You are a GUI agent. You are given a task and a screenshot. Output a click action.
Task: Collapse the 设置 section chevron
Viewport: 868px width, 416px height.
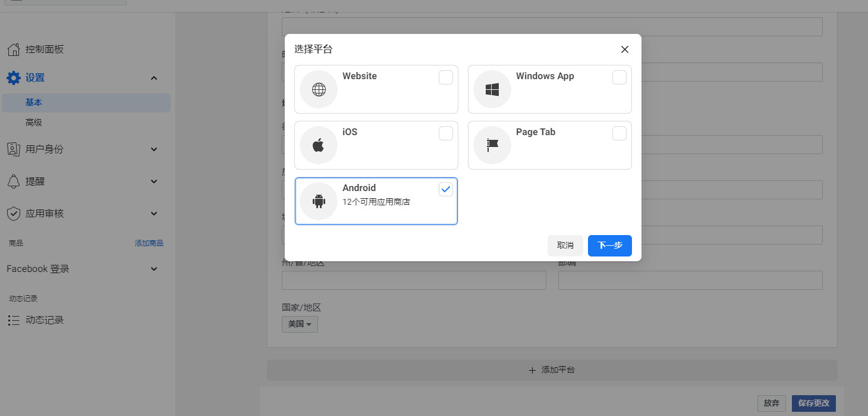pos(154,78)
